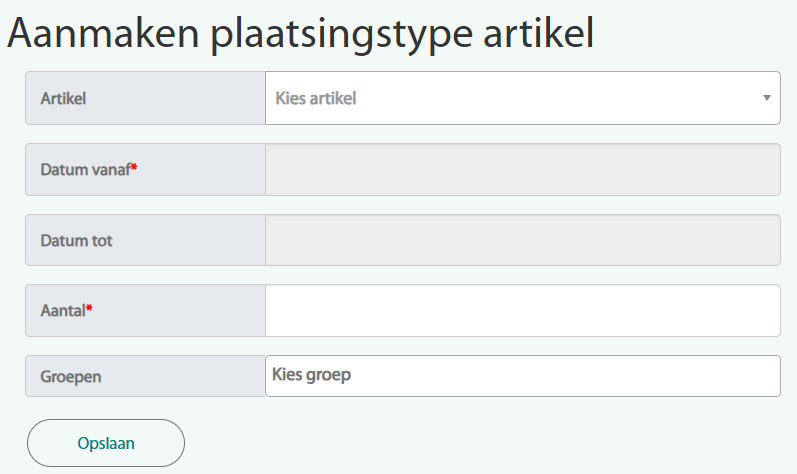Click the red asterisk beside Datum vanaf
This screenshot has width=797, height=474.
point(134,168)
